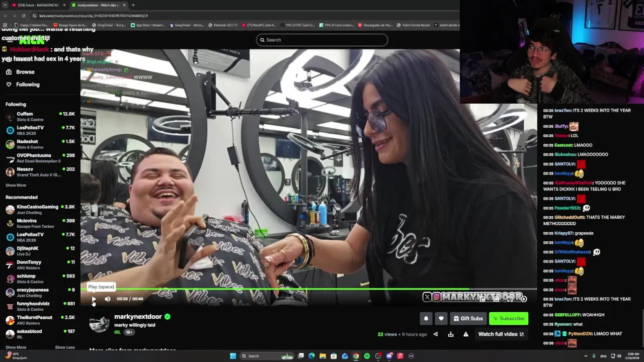Open sukasblood recommended channel

[x=40, y=334]
